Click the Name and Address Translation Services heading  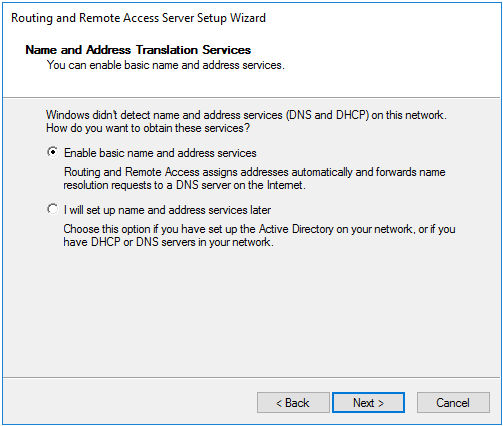(x=138, y=50)
